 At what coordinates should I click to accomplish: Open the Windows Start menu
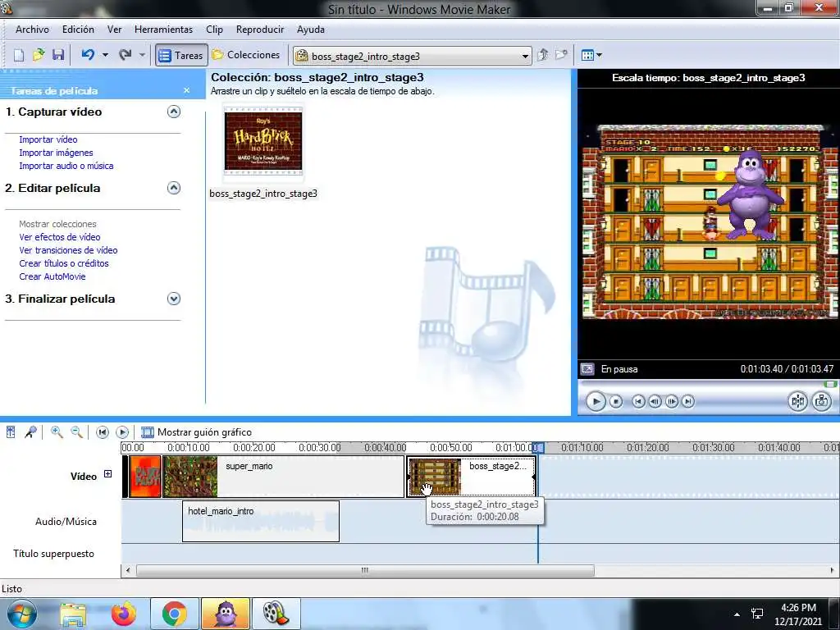[x=22, y=614]
